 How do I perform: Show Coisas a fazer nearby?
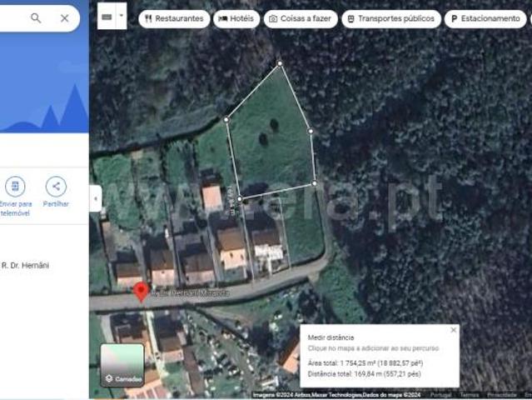click(301, 18)
